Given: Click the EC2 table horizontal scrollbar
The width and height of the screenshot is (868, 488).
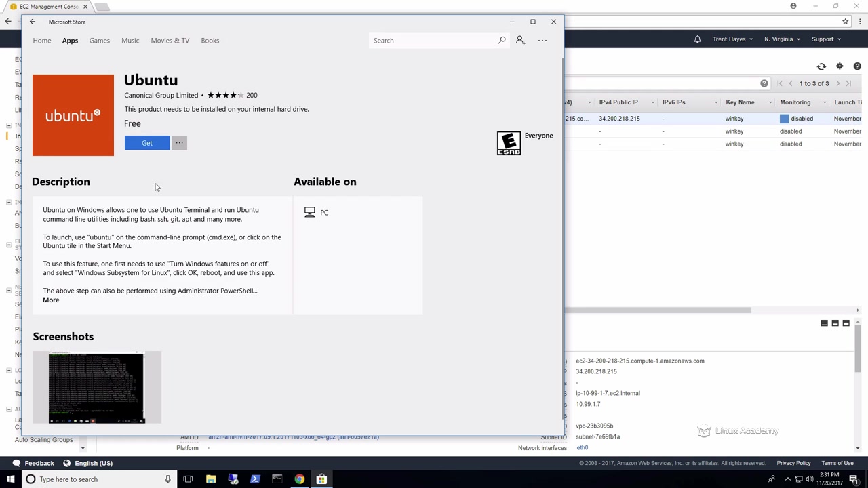Looking at the screenshot, I should [x=658, y=310].
